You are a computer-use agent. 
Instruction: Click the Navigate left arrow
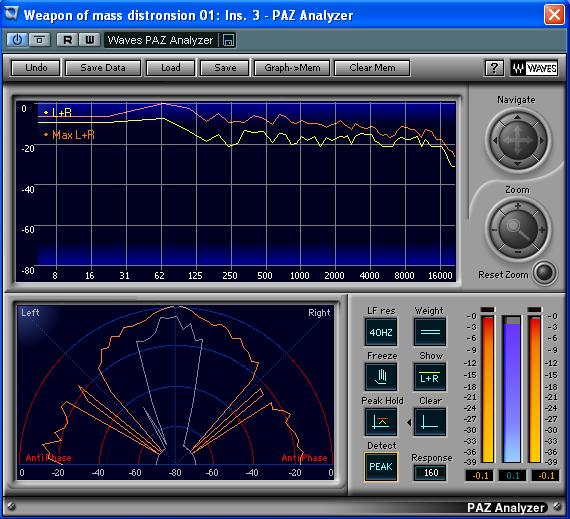coord(495,140)
